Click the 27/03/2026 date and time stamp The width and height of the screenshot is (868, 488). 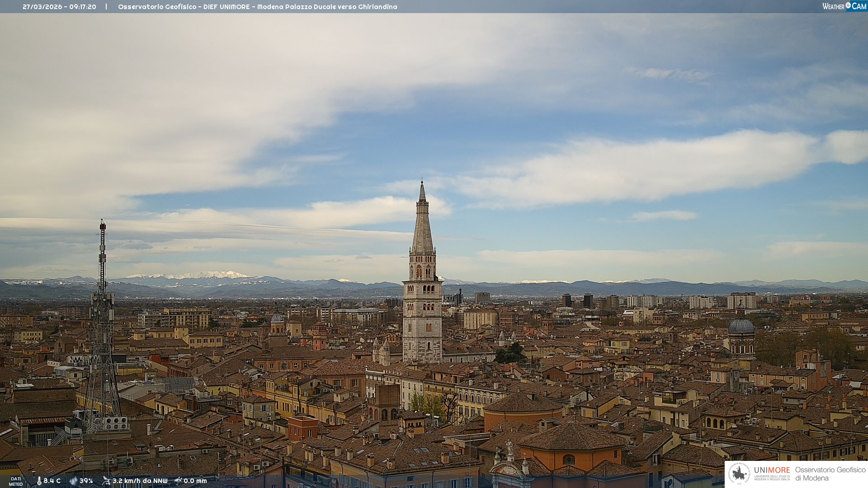(x=59, y=7)
